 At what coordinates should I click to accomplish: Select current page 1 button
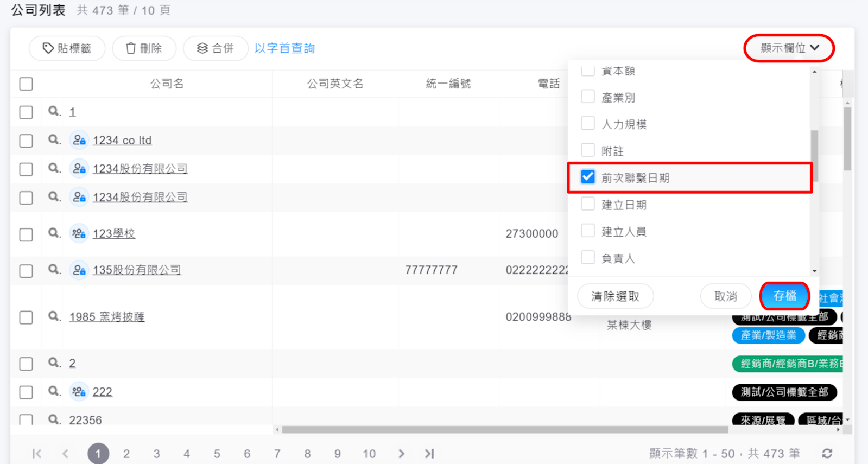click(98, 454)
